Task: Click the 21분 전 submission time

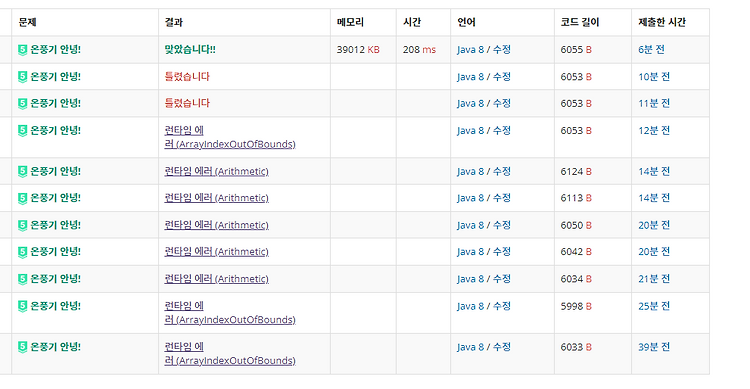Action: point(654,279)
